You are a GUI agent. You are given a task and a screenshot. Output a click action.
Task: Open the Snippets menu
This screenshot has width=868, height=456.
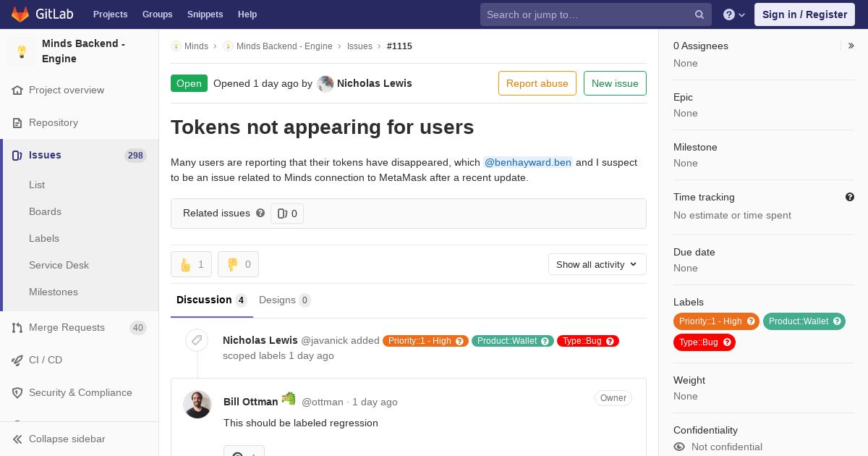point(205,14)
